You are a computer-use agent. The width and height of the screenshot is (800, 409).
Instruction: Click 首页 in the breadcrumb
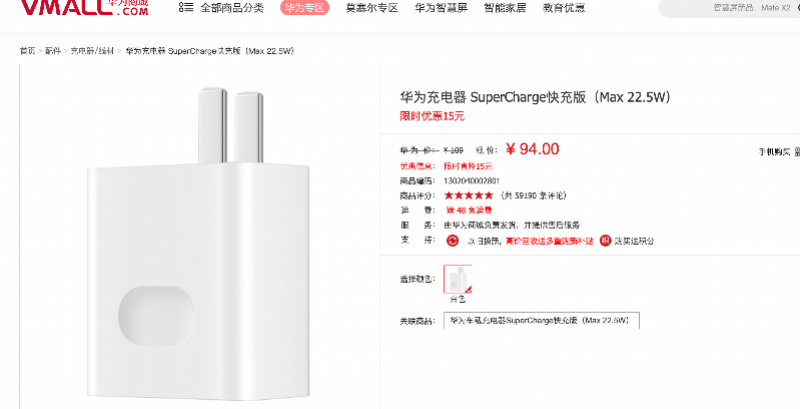coord(28,51)
